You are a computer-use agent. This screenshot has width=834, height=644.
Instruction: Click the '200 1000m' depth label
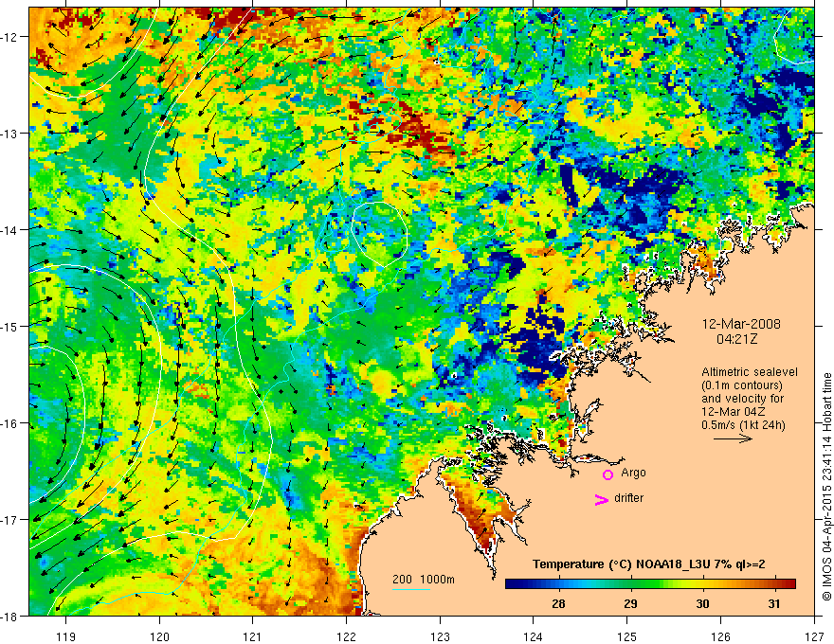[424, 580]
